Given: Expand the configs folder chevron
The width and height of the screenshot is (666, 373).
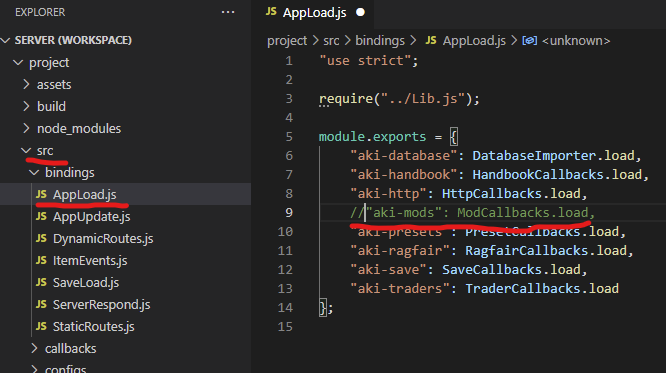Looking at the screenshot, I should (x=34, y=369).
